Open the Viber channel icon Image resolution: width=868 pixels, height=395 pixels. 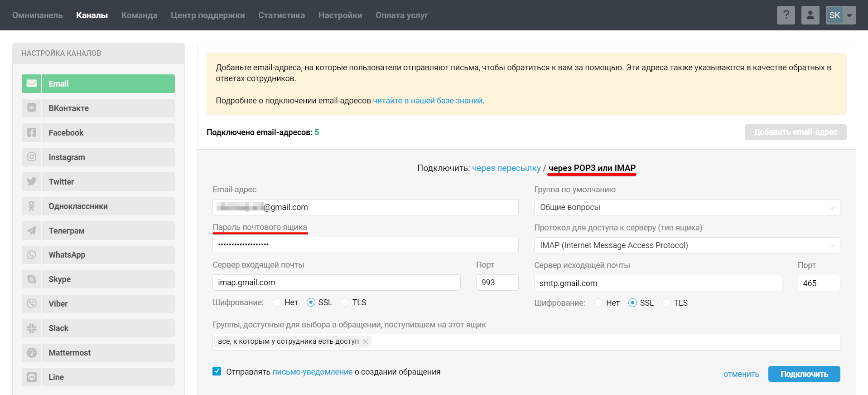[x=32, y=304]
